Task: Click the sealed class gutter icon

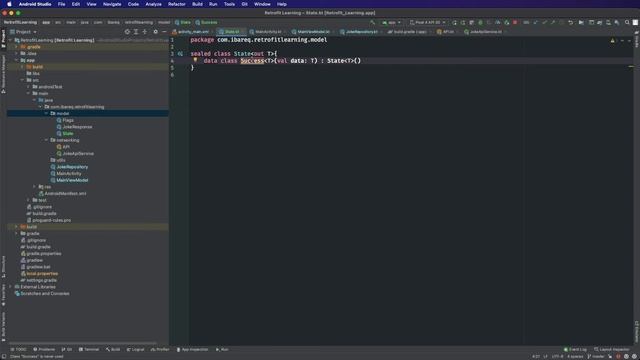Action: tap(180, 54)
